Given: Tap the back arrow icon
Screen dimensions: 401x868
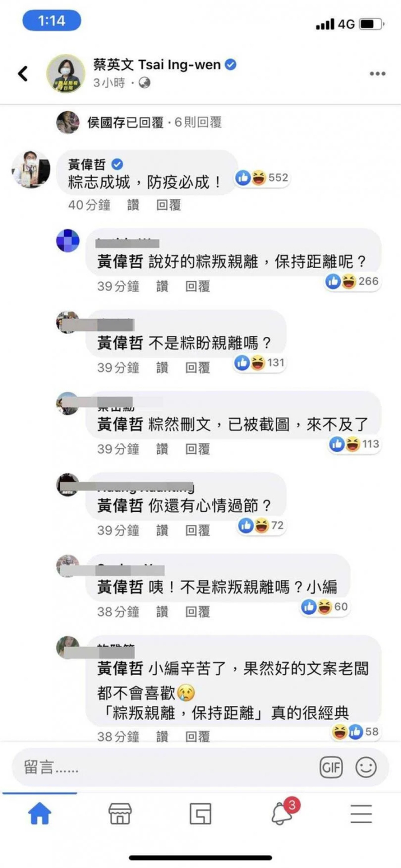Looking at the screenshot, I should 23,74.
